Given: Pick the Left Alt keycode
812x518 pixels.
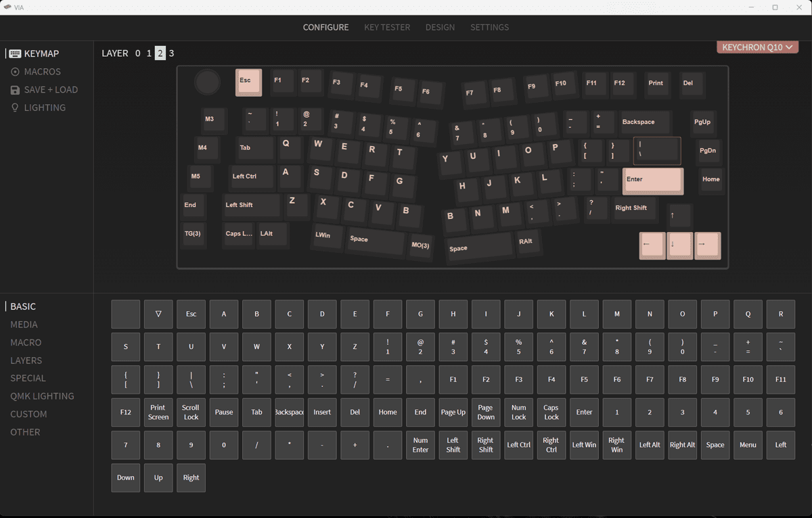Looking at the screenshot, I should (x=650, y=445).
